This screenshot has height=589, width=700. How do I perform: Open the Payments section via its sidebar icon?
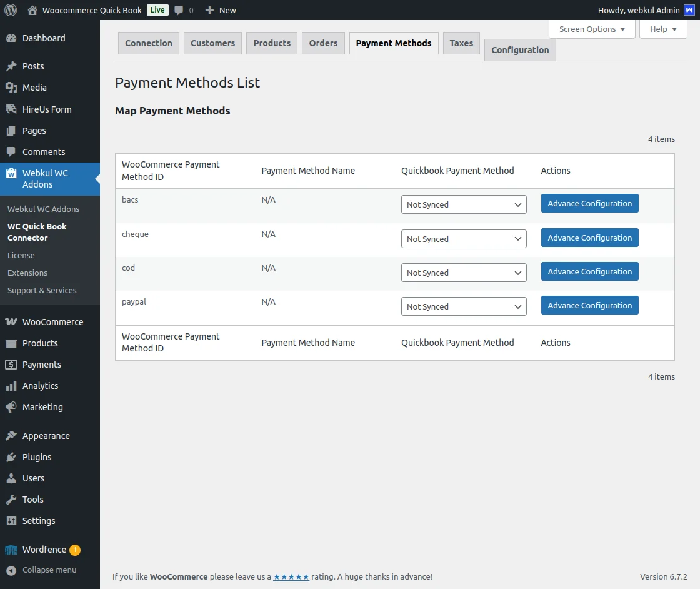pos(11,364)
